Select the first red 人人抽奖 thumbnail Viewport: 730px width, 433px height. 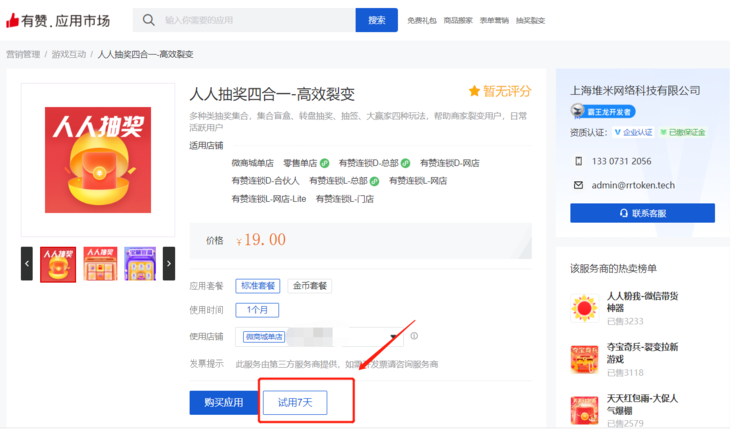click(58, 264)
